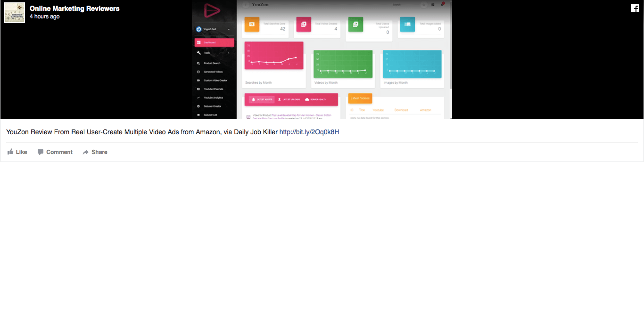The width and height of the screenshot is (644, 325).
Task: Follow the bit.ly/2Oq0k8H link
Action: point(309,132)
